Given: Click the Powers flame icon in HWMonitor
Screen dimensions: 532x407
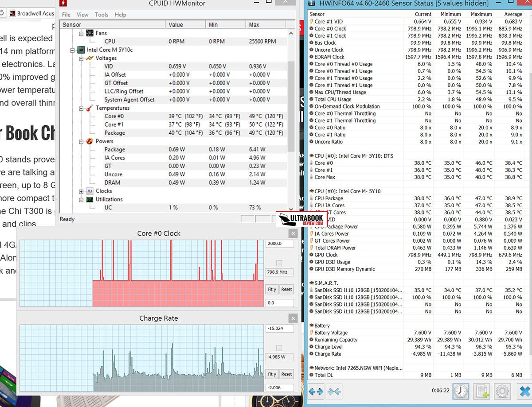Looking at the screenshot, I should point(89,141).
